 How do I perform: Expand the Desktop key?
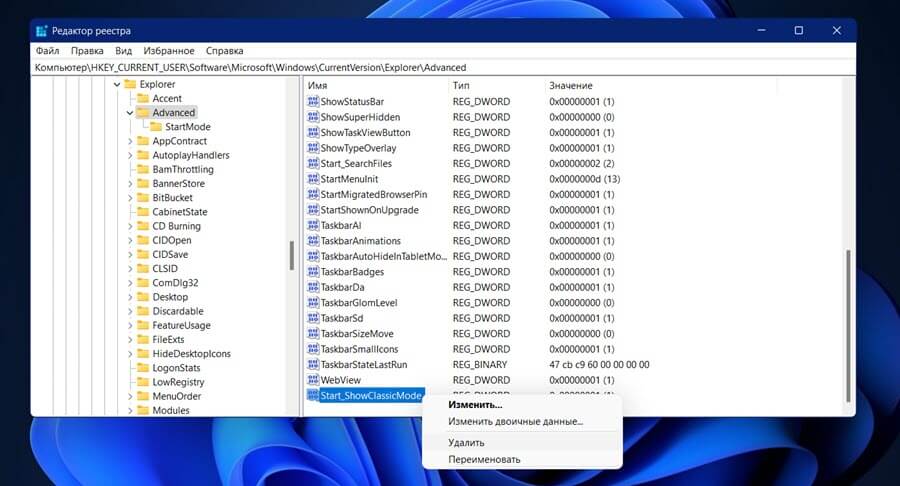(x=130, y=297)
